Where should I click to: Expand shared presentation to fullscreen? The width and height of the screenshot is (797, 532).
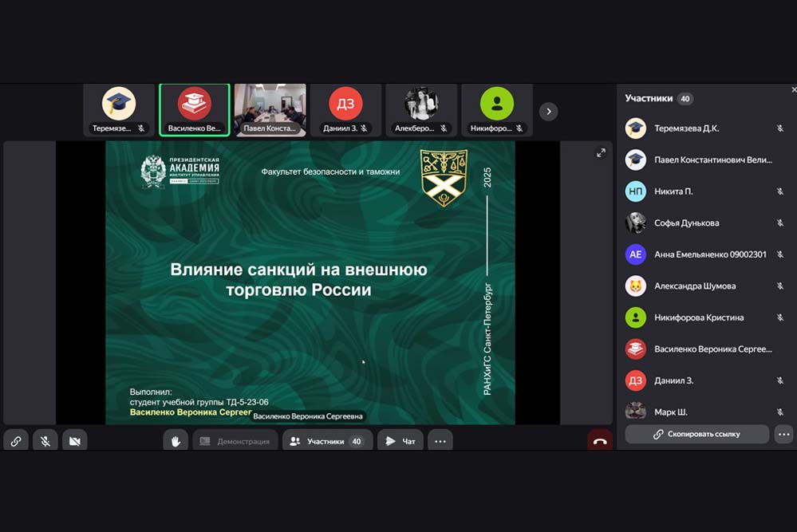601,153
